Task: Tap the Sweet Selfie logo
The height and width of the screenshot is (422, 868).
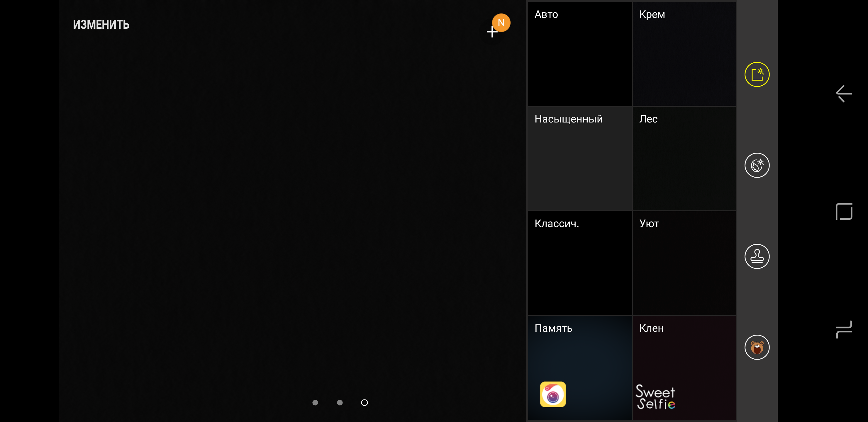Action: pos(655,397)
